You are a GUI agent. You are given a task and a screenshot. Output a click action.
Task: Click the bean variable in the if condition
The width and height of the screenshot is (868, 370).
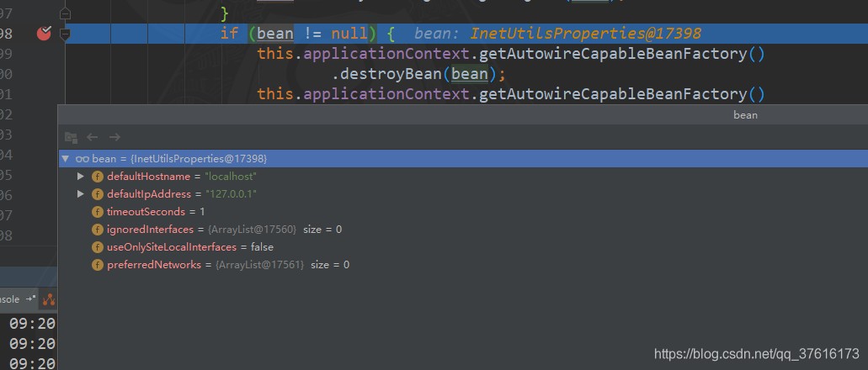(x=275, y=34)
